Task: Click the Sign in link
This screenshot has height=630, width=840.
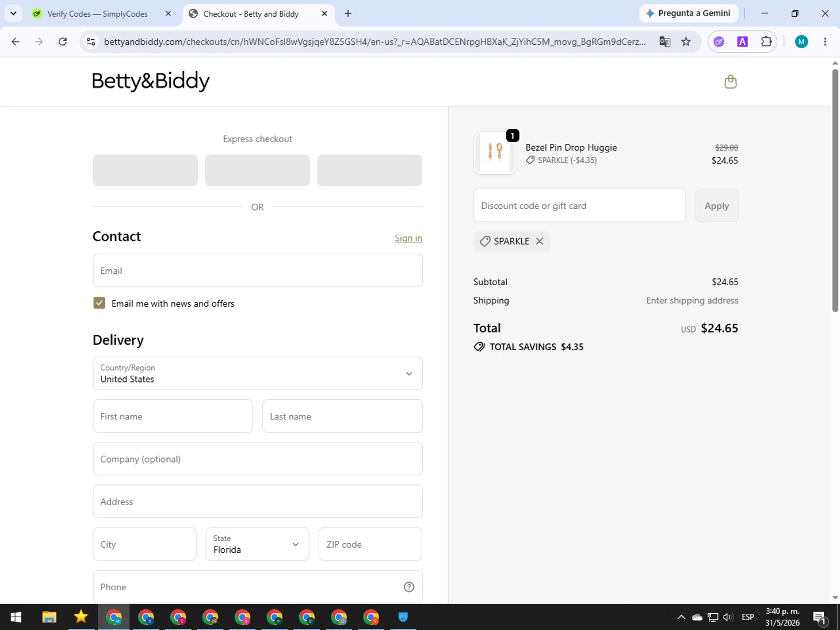Action: click(x=408, y=238)
